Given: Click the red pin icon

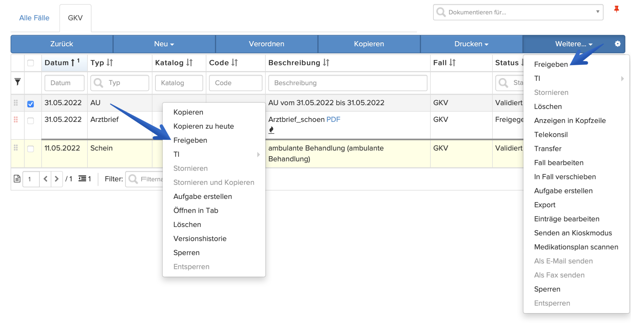Looking at the screenshot, I should click(x=617, y=9).
